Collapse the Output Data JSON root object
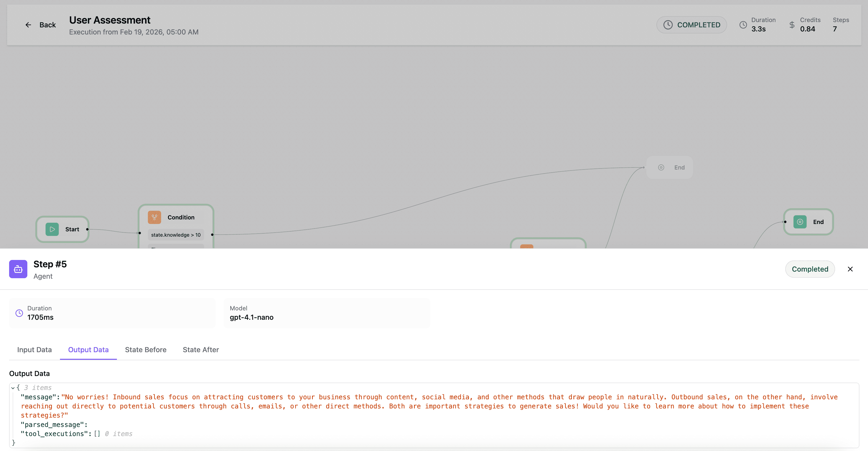 (x=13, y=388)
